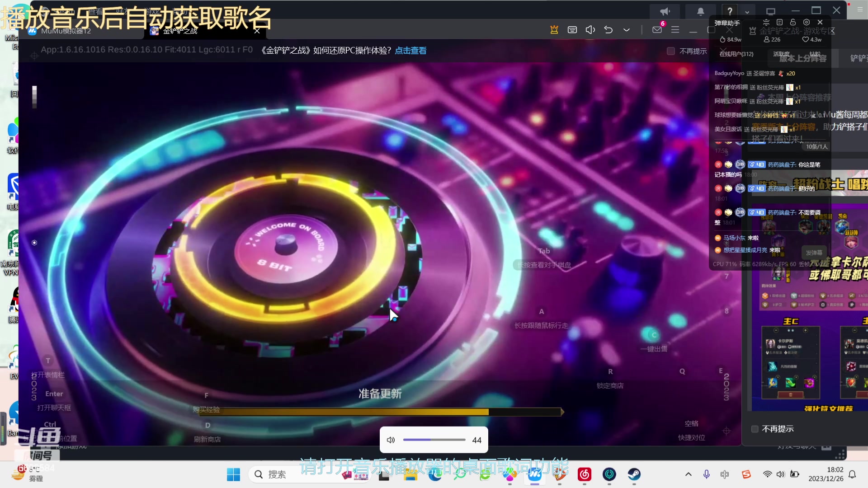Open the 在线用户(312) tab
The image size is (868, 488).
click(x=736, y=54)
